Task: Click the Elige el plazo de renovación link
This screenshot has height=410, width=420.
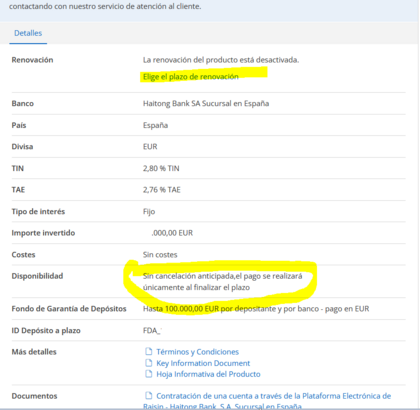Action: point(191,77)
